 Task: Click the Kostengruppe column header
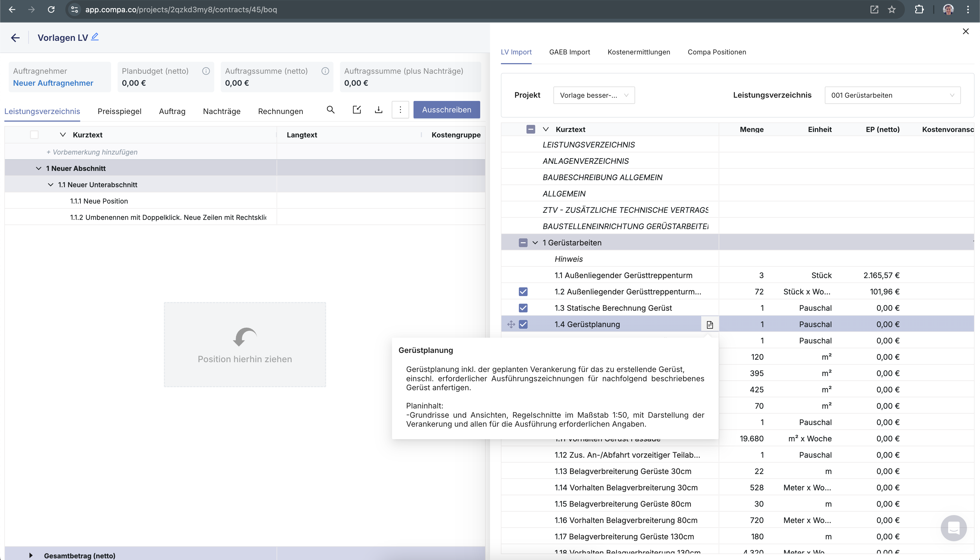click(456, 135)
